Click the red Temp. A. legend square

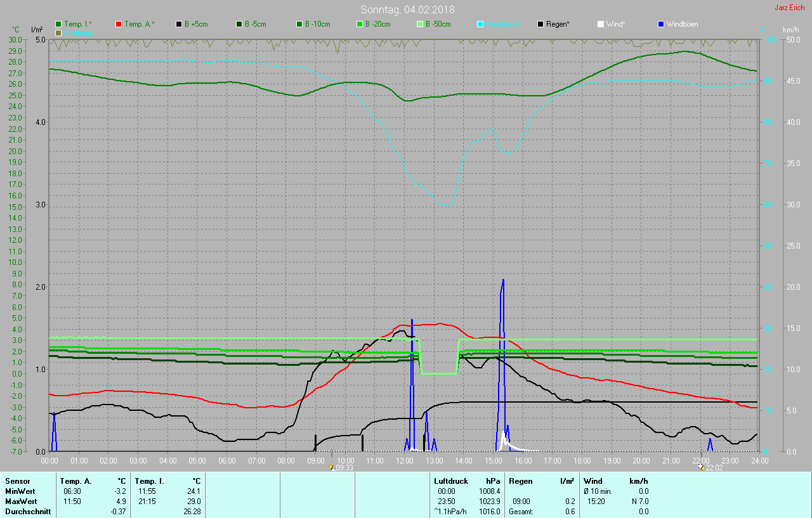click(x=119, y=24)
